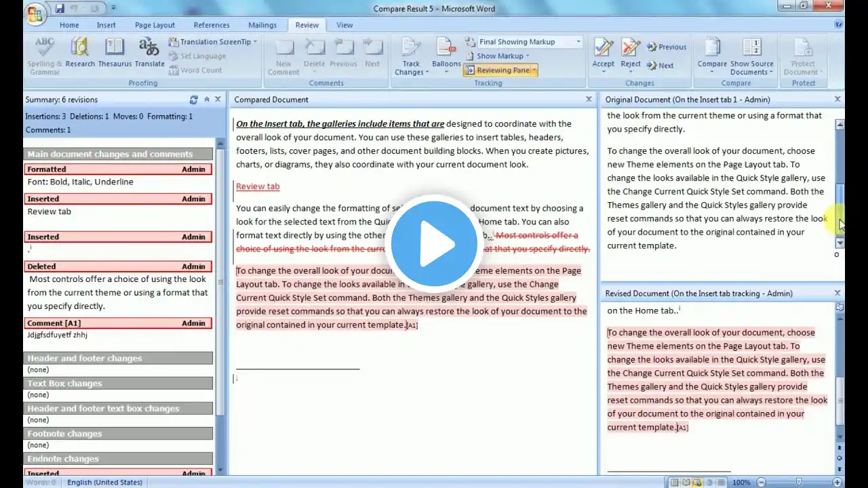The width and height of the screenshot is (868, 488).
Task: Close the Summary reviewing pane
Action: (218, 99)
